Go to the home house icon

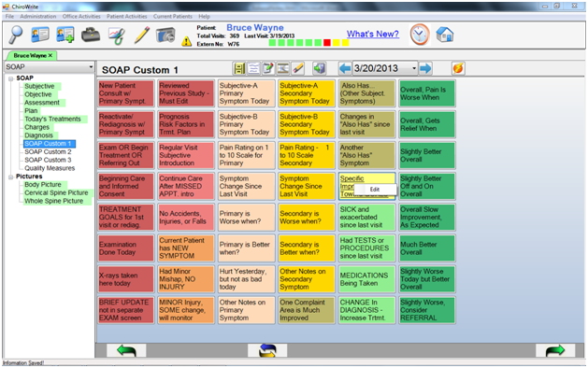pos(445,35)
